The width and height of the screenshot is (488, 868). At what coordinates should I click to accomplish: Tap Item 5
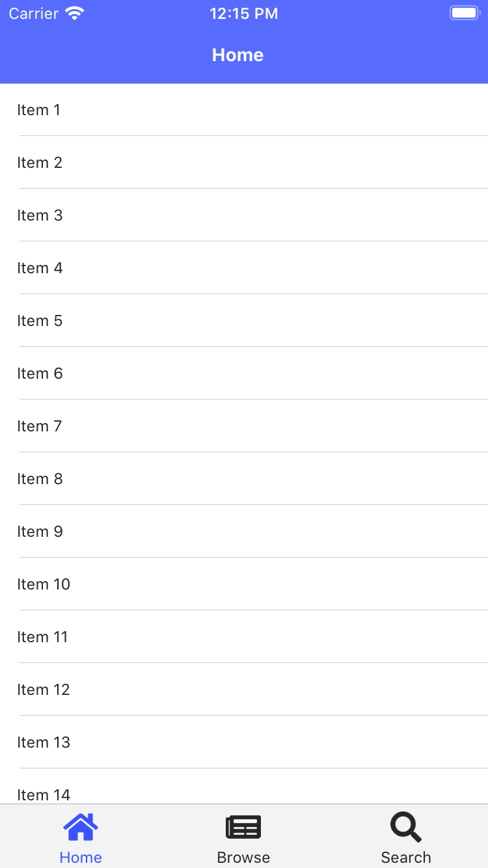244,320
